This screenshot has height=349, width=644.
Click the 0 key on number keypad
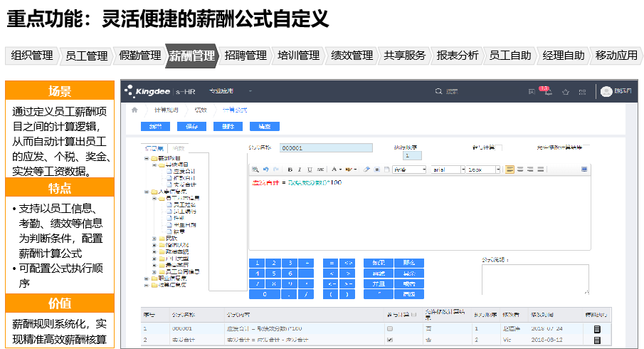(x=265, y=294)
